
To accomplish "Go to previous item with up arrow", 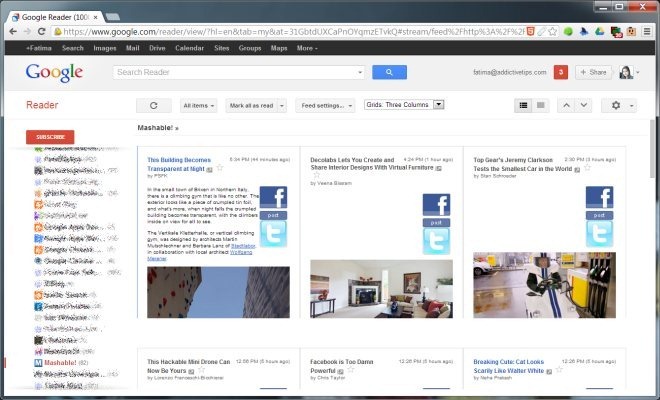I will point(566,105).
